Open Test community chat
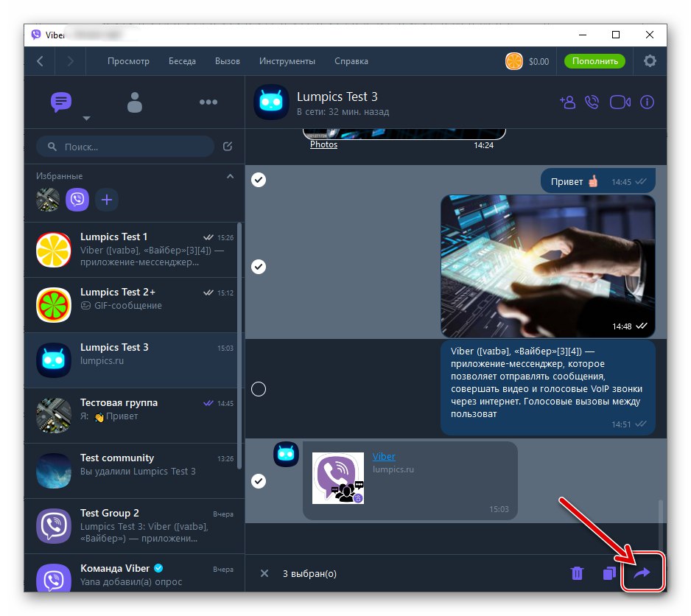Image resolution: width=691 pixels, height=616 pixels. pyautogui.click(x=134, y=471)
